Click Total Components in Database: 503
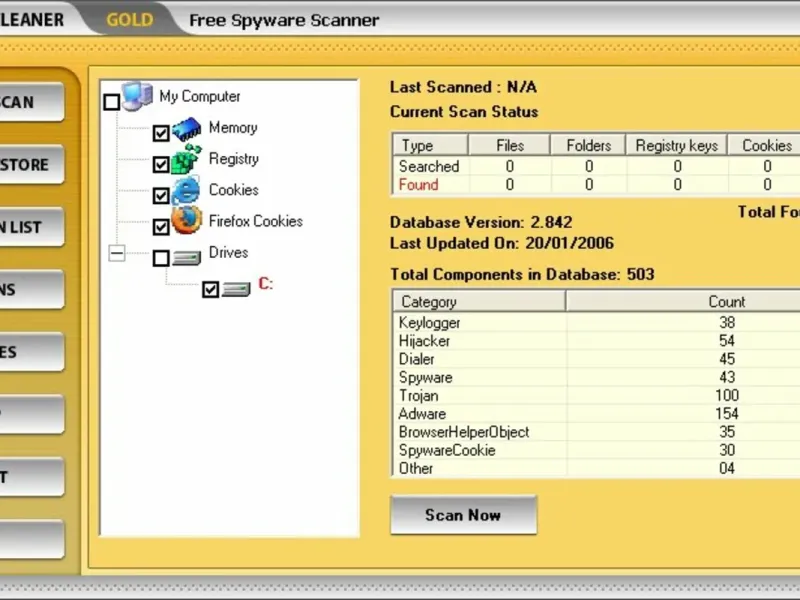This screenshot has width=800, height=600. click(x=522, y=274)
